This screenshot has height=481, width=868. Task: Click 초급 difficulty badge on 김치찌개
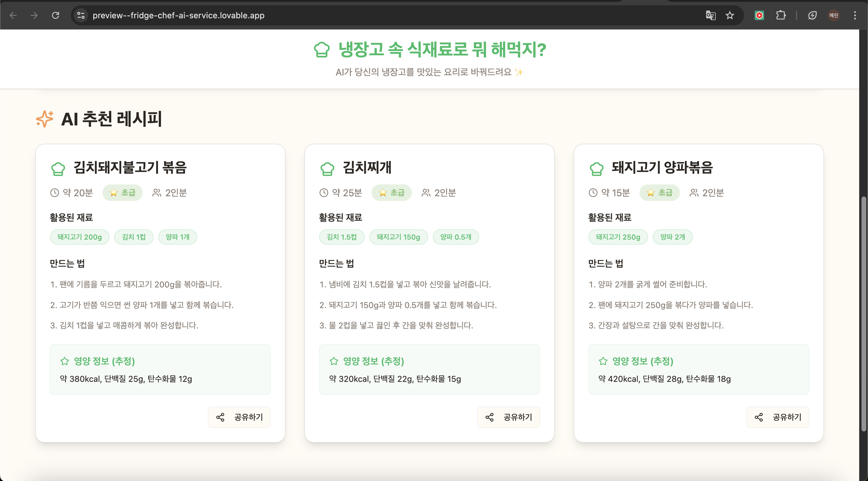coord(391,193)
